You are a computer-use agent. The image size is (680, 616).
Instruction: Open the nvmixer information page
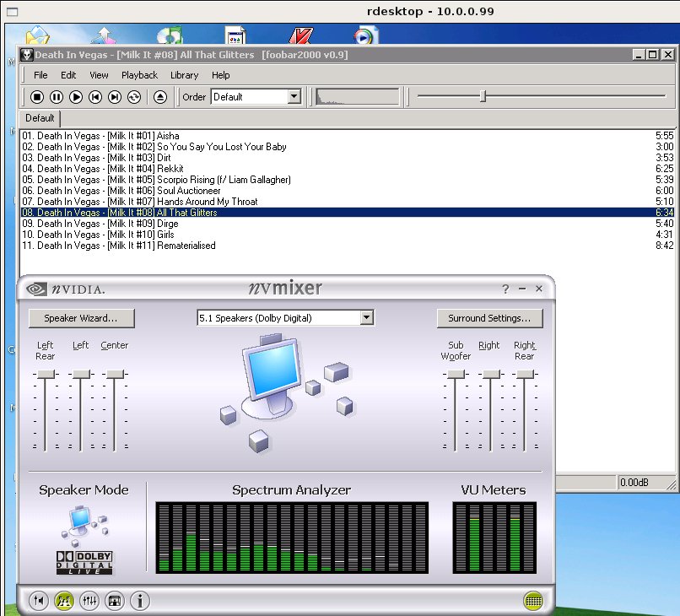[140, 601]
